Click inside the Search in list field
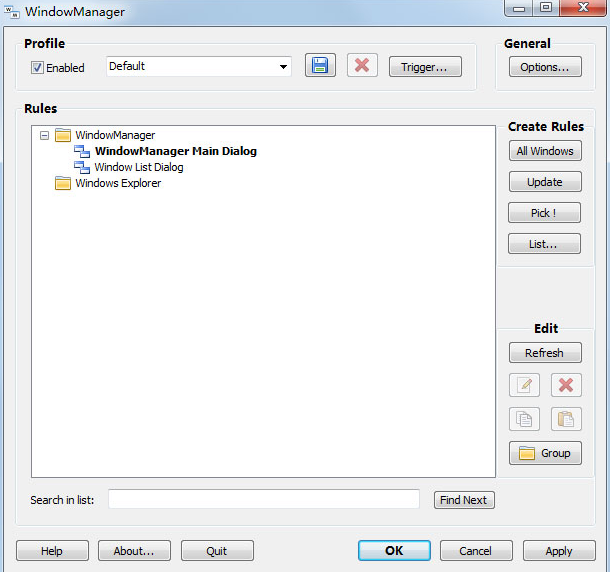The image size is (610, 572). point(264,500)
